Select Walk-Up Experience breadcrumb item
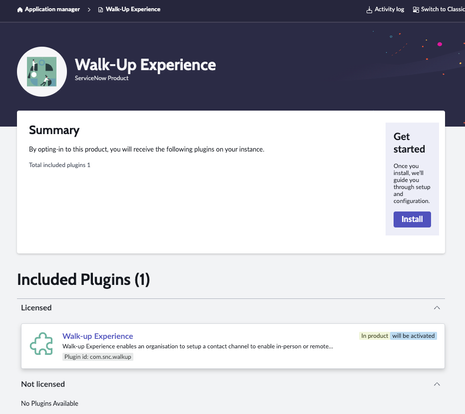465x414 pixels. pos(133,9)
